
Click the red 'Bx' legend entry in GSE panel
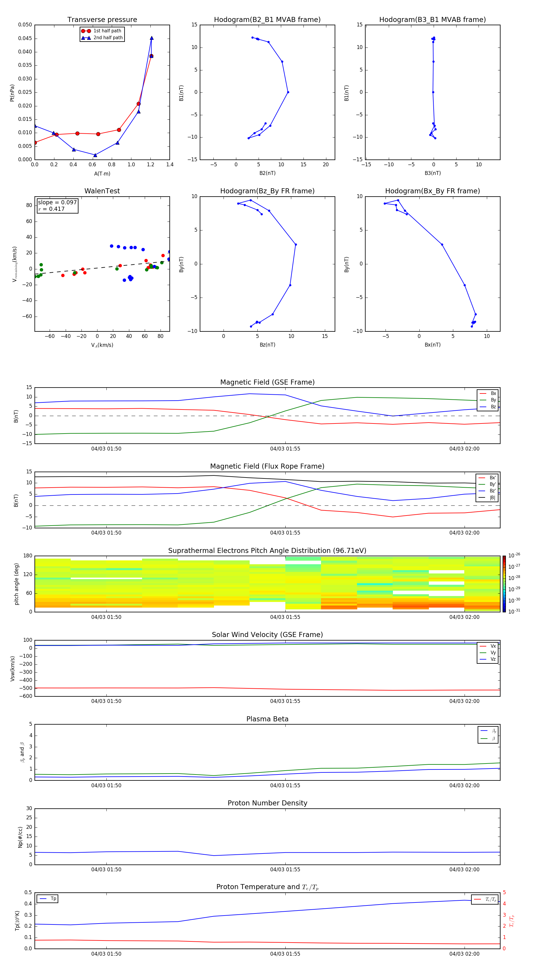pyautogui.click(x=488, y=393)
